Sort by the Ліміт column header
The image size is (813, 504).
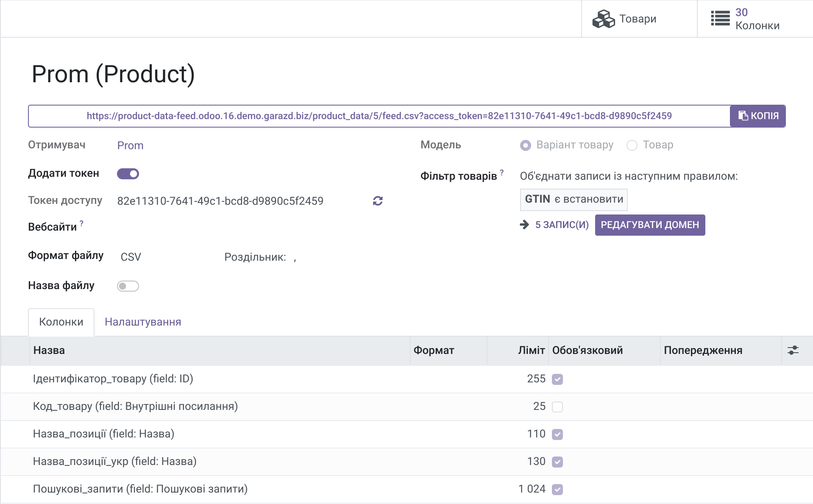point(518,351)
